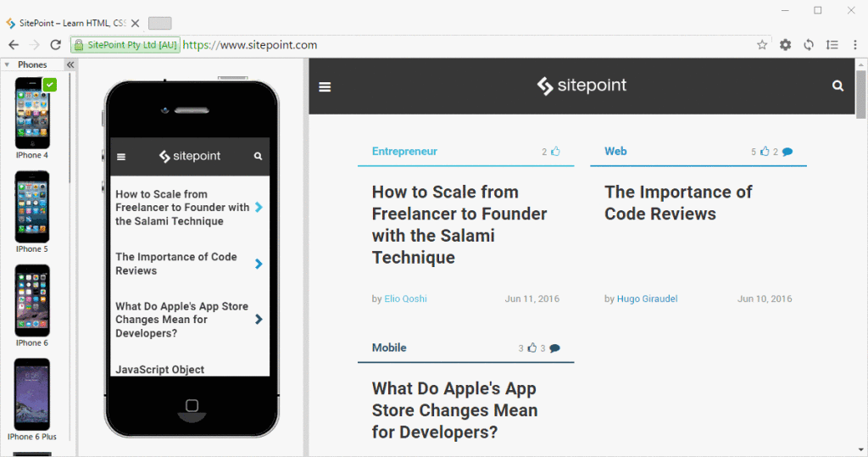Image resolution: width=868 pixels, height=457 pixels.
Task: Open 'The Importance of Code Reviews' article
Action: (x=677, y=203)
